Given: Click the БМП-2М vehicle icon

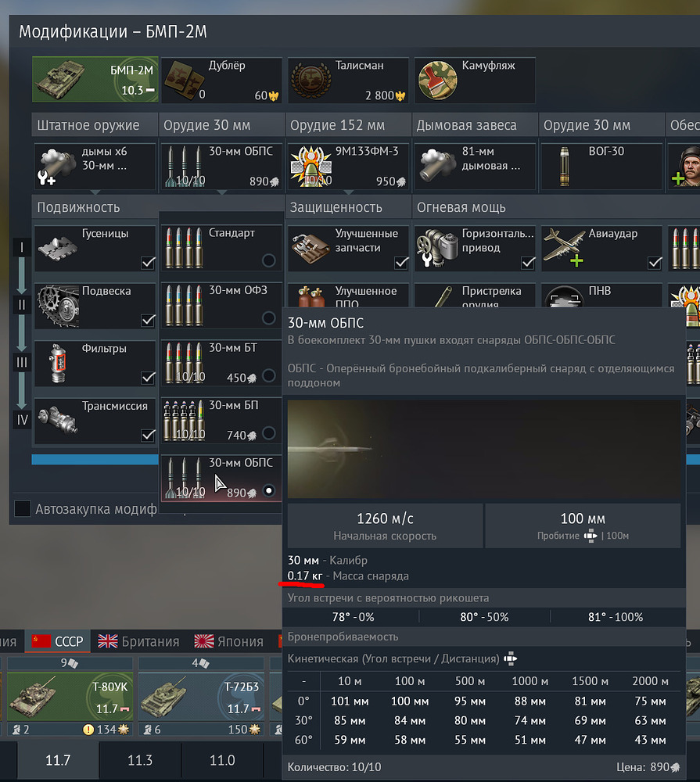Looking at the screenshot, I should point(61,79).
